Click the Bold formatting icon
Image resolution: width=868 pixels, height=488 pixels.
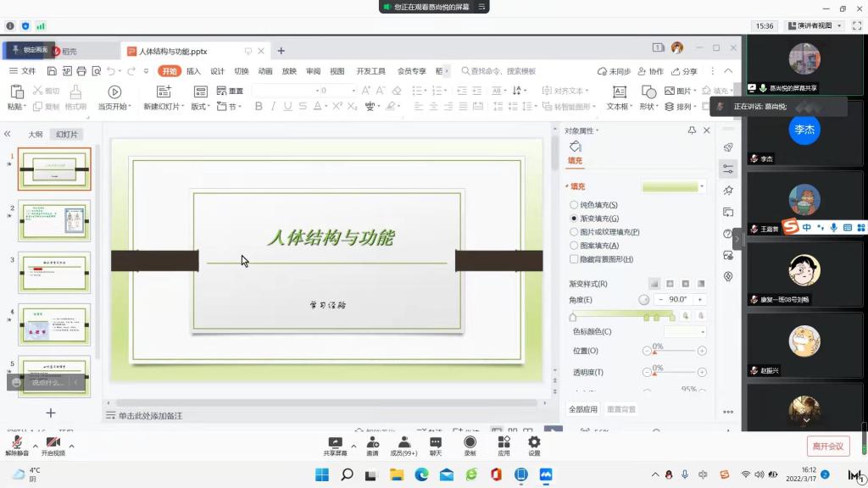(x=259, y=107)
